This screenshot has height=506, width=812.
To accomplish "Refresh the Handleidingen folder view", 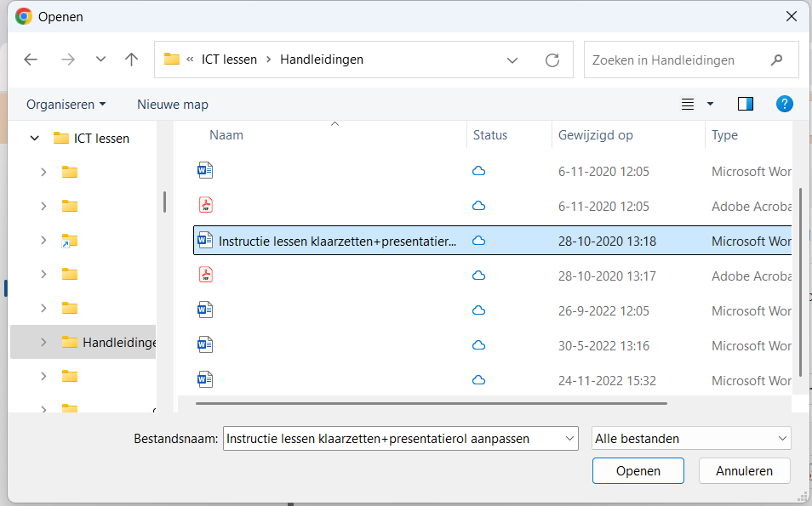I will click(552, 60).
